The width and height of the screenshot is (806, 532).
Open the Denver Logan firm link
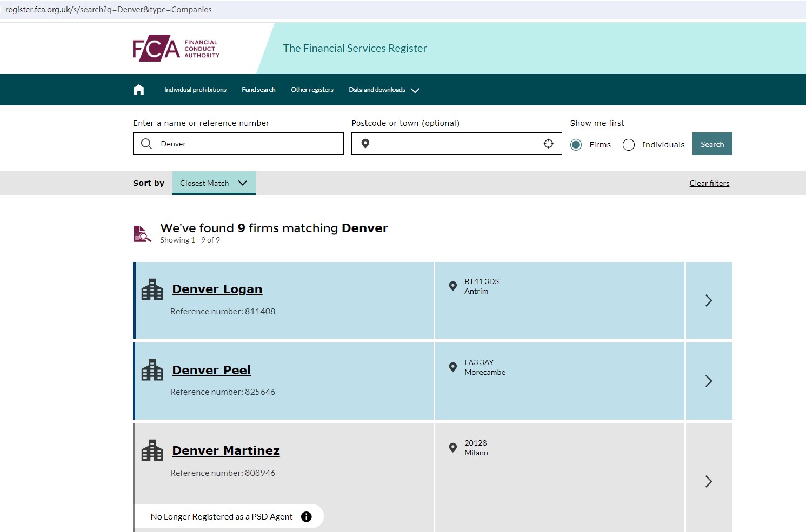click(x=217, y=289)
